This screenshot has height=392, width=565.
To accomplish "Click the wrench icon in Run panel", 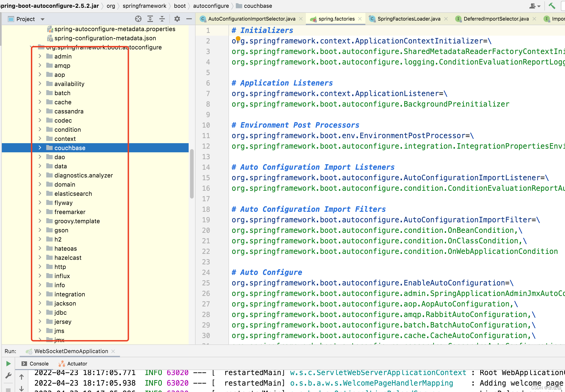I will coord(8,376).
